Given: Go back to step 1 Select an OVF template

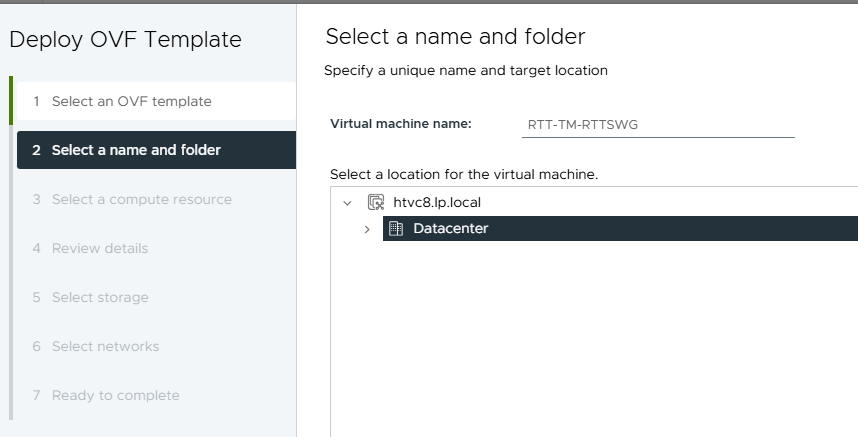Looking at the screenshot, I should (131, 101).
